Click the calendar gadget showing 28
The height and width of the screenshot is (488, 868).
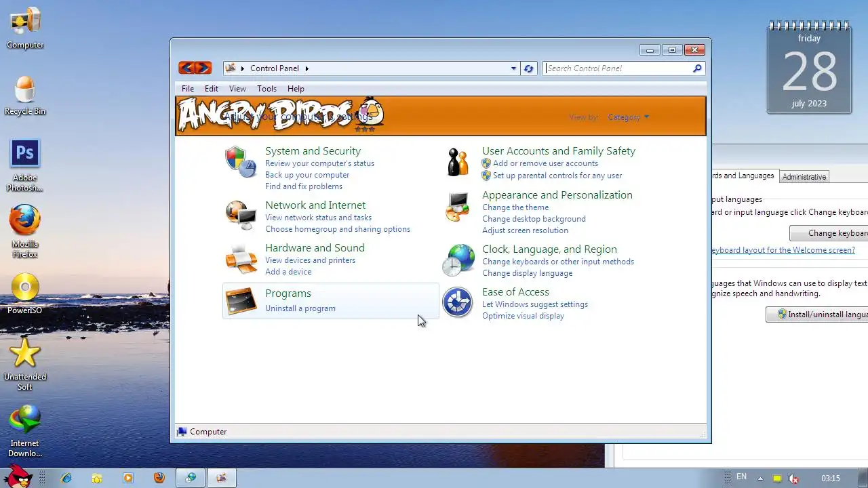[809, 68]
